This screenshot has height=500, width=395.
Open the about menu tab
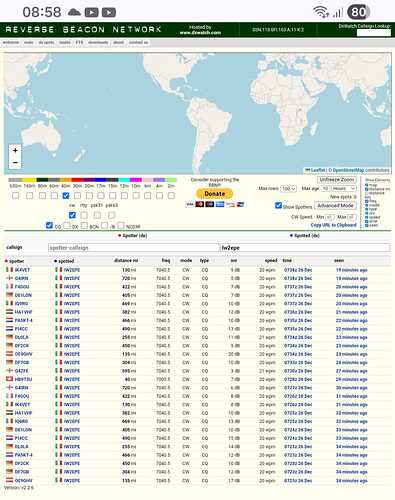(119, 43)
